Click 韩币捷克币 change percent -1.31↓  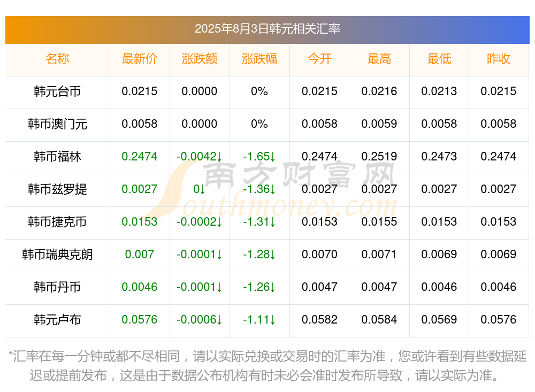point(259,221)
